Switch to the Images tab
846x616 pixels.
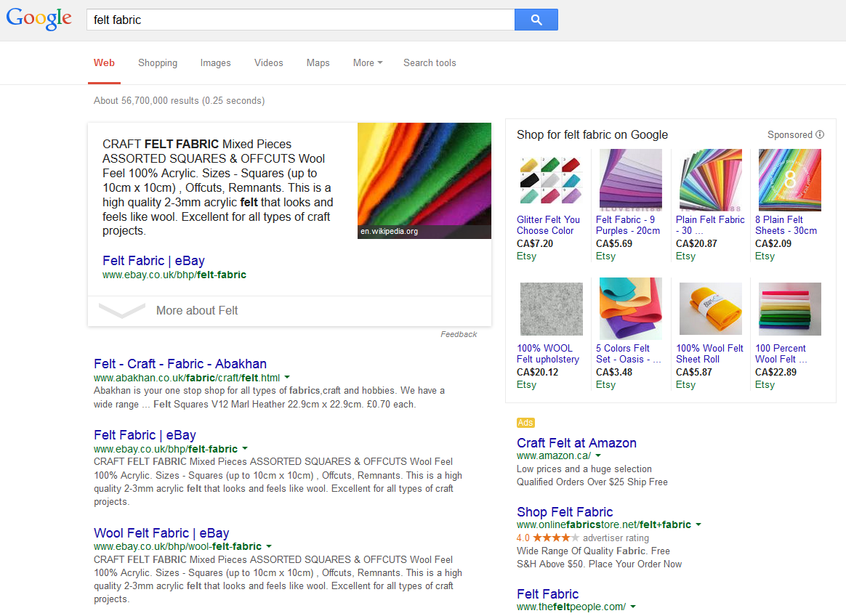(215, 63)
